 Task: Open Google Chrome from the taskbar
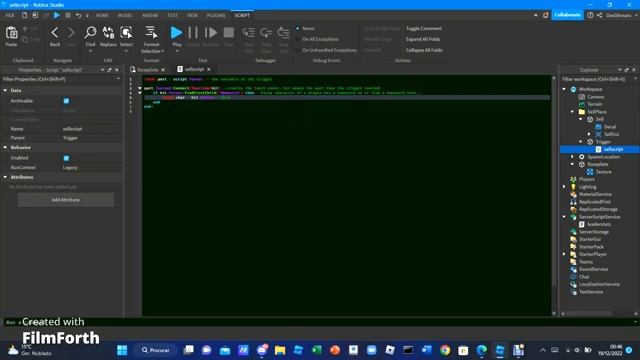tap(445, 350)
